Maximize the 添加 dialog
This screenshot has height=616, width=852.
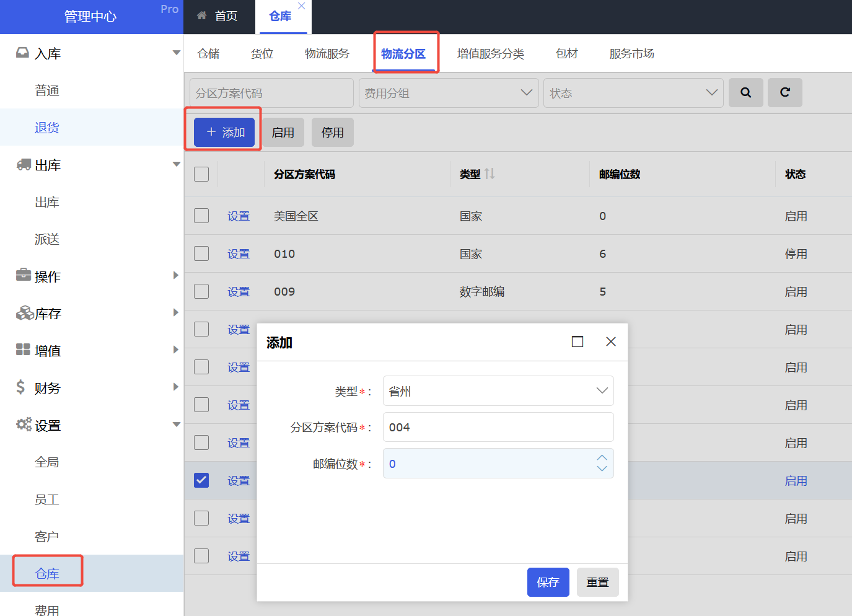click(578, 341)
